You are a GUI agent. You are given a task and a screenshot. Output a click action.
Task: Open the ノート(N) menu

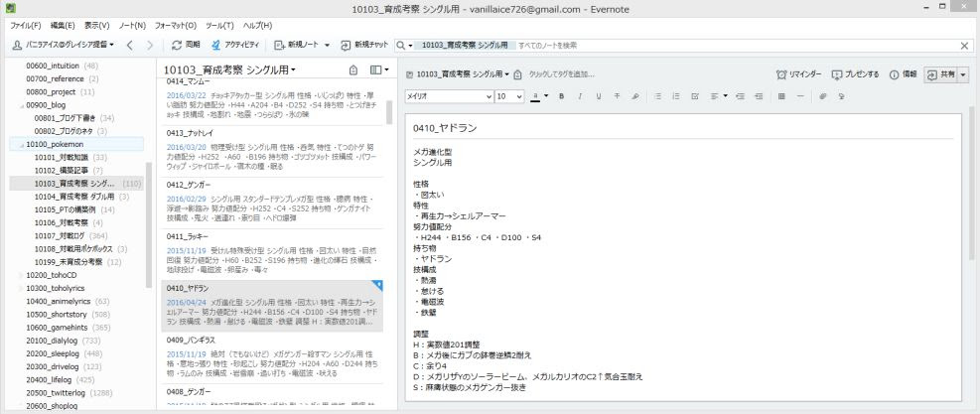(132, 26)
